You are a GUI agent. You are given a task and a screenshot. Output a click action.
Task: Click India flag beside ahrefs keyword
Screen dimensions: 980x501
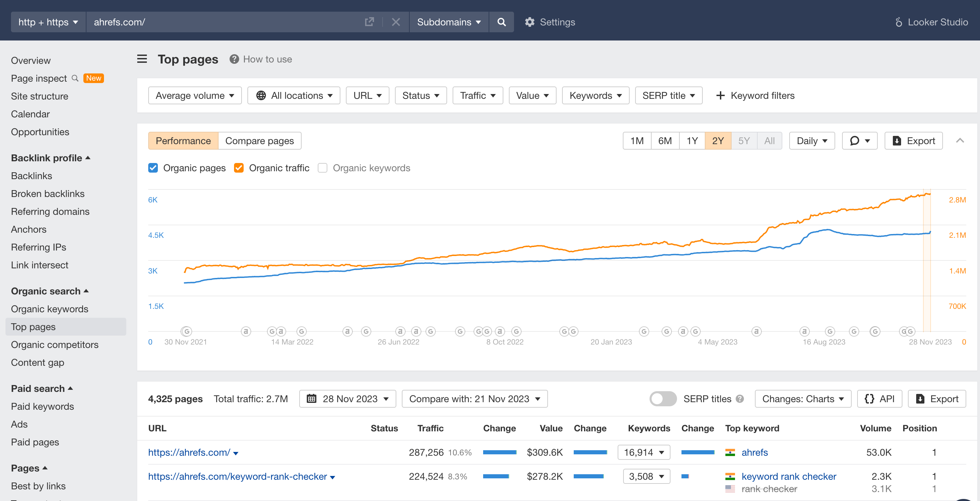pyautogui.click(x=730, y=452)
